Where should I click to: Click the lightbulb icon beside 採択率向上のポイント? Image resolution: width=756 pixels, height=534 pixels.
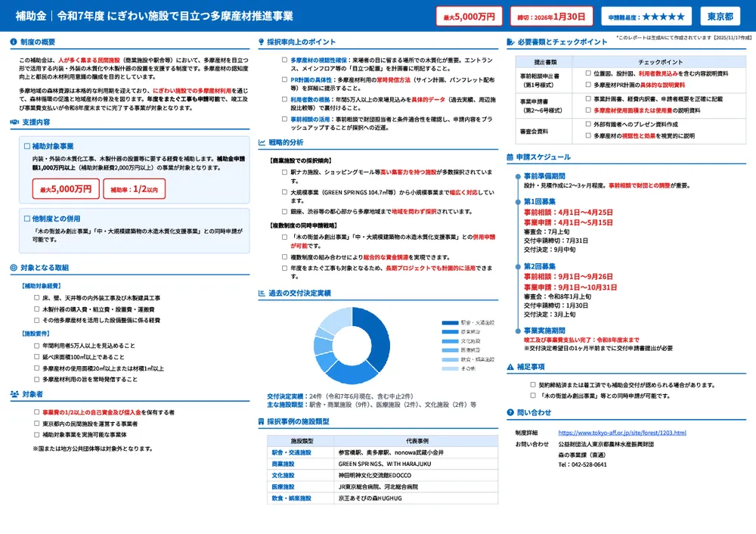pyautogui.click(x=262, y=42)
